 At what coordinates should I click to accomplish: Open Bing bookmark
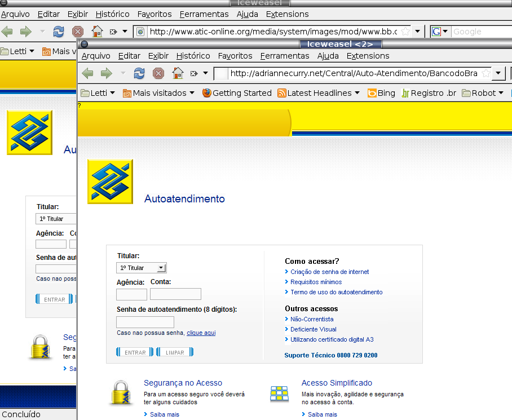[x=381, y=93]
